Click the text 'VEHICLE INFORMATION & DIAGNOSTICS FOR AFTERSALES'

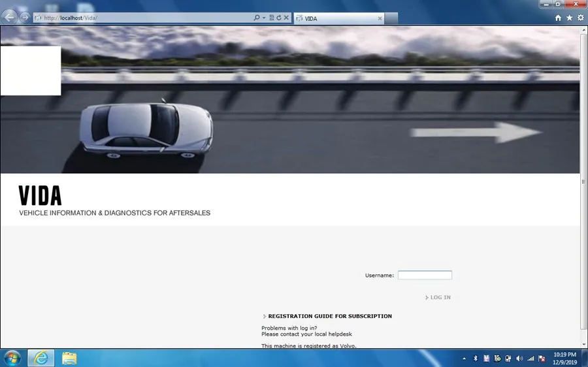[x=115, y=213]
